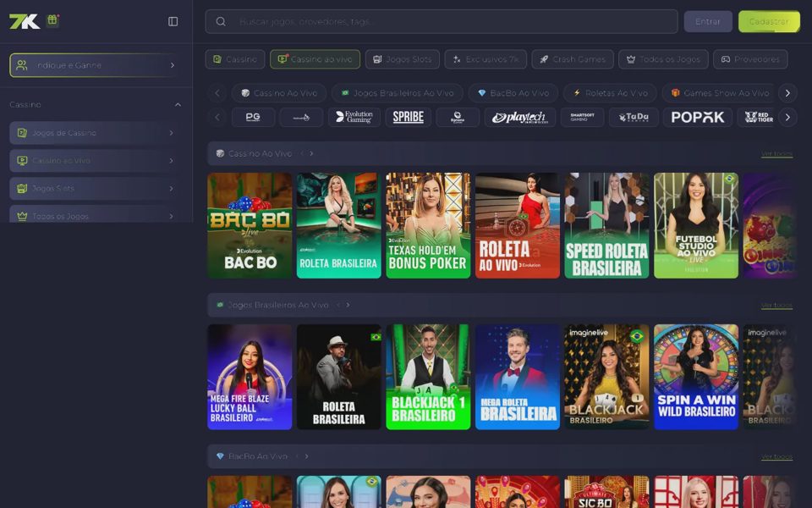Select the PG provider logo
812x508 pixels.
253,117
